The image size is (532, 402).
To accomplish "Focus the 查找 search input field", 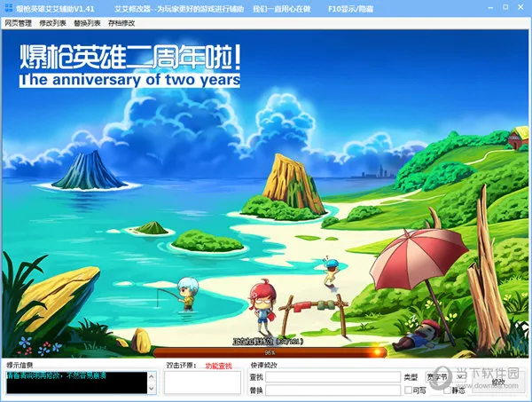I will click(x=333, y=377).
